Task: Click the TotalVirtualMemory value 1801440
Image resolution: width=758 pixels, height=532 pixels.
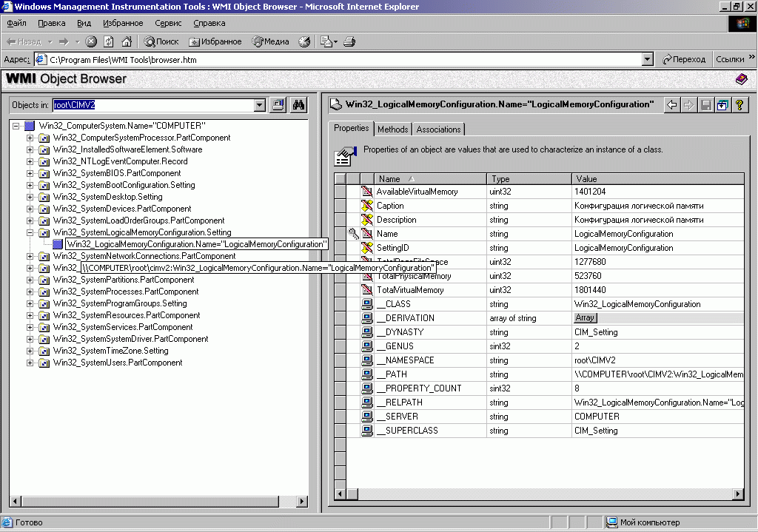Action: (x=590, y=290)
